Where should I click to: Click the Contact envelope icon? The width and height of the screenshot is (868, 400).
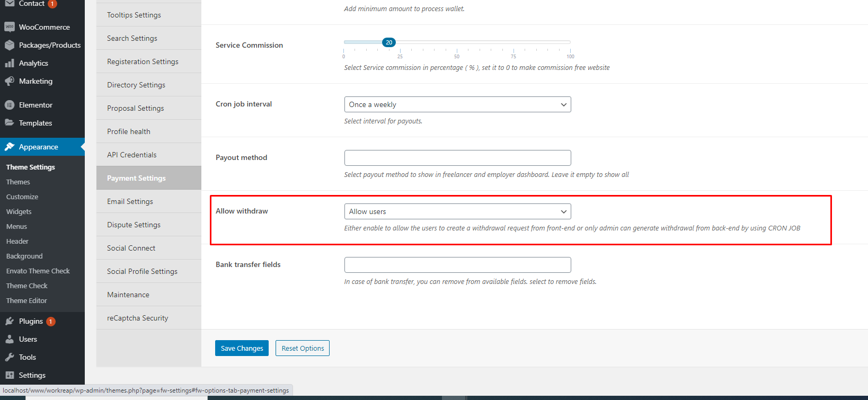tap(10, 3)
